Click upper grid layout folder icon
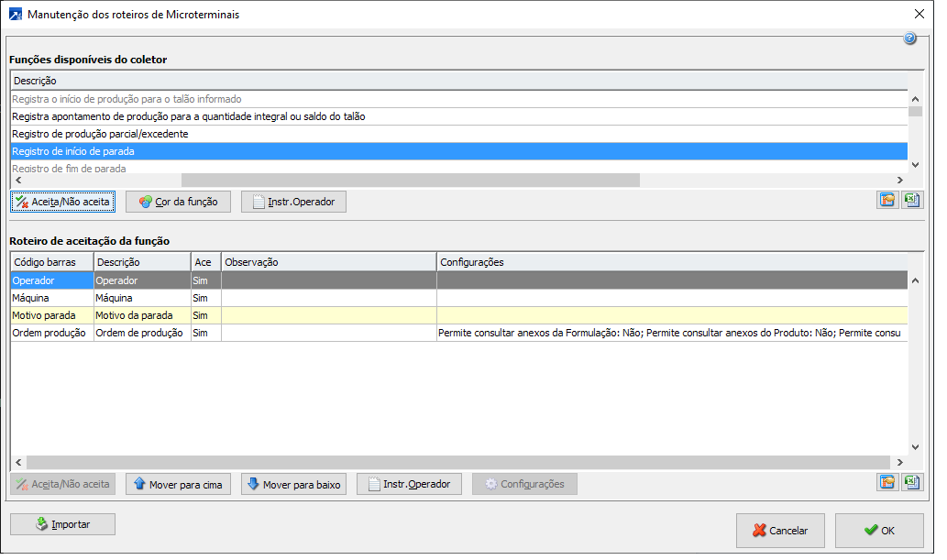Screen dimensions: 947x560 point(887,200)
